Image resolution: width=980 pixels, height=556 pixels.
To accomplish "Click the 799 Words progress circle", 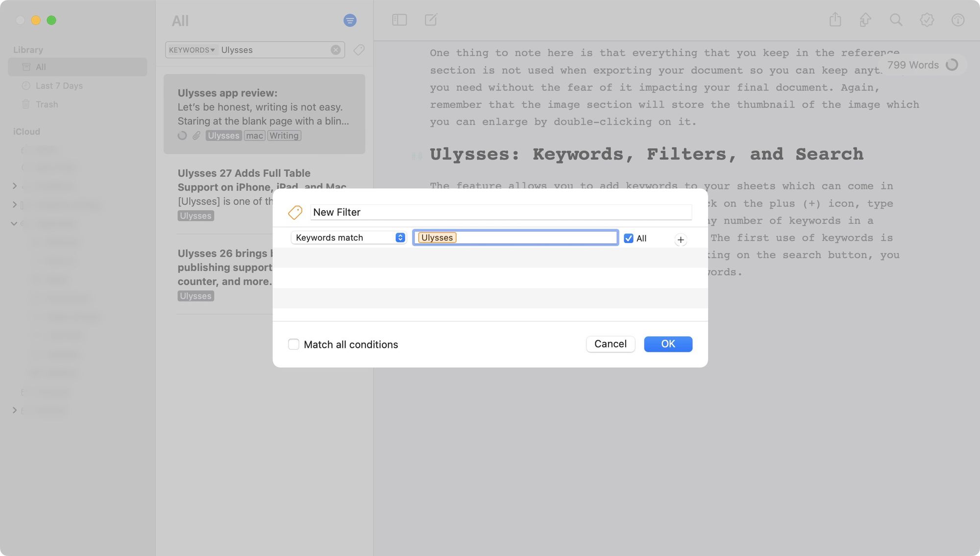I will (x=952, y=65).
